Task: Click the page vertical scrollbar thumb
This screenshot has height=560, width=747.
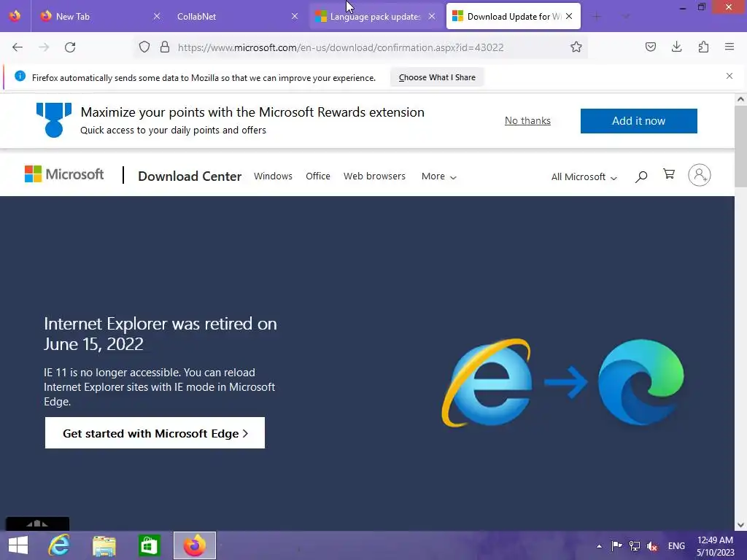Action: click(740, 146)
